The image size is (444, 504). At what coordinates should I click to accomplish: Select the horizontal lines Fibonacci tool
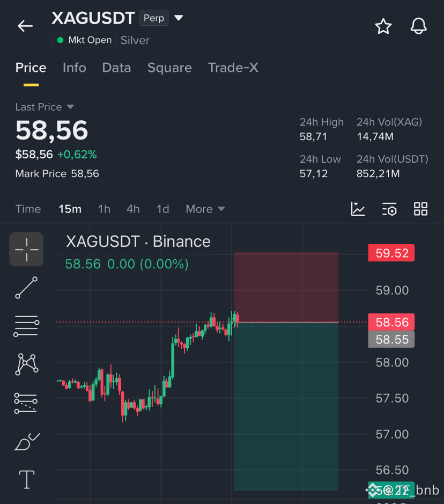pos(26,326)
